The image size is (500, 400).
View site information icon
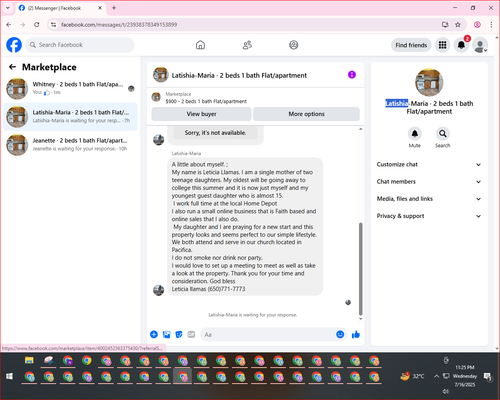pos(53,25)
